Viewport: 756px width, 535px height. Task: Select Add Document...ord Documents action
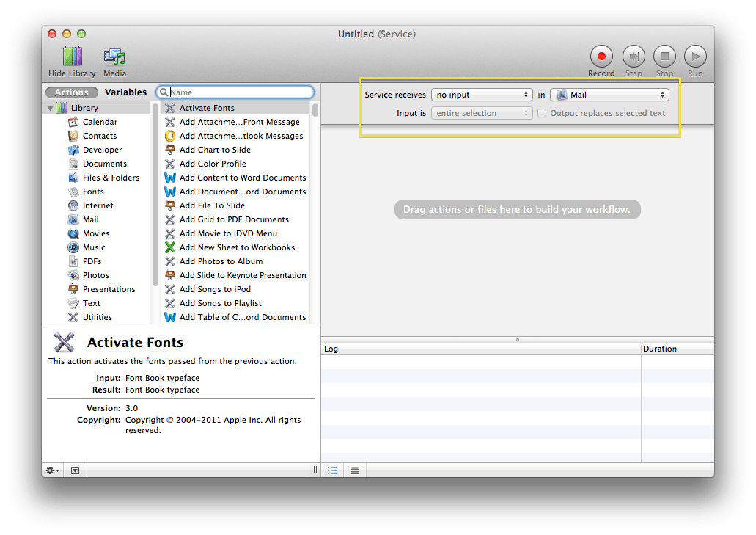[236, 192]
